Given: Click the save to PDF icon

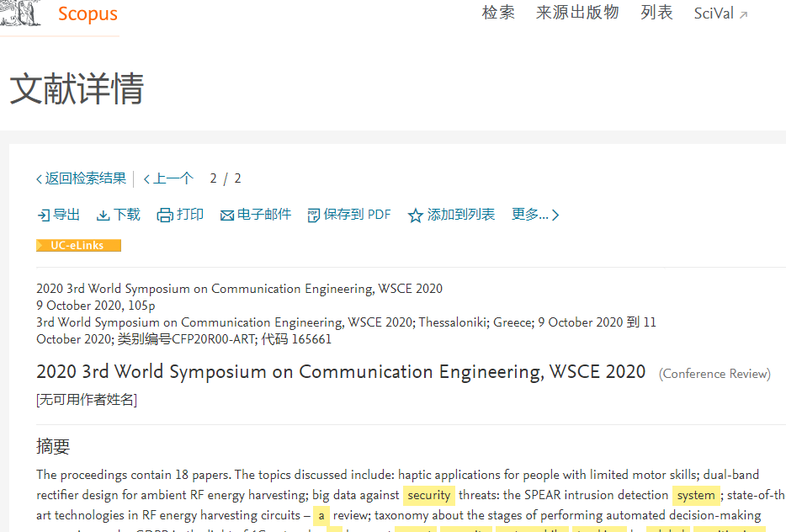Looking at the screenshot, I should point(314,215).
